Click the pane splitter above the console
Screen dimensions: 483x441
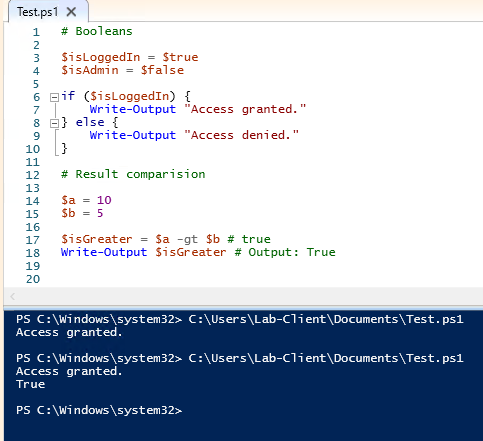(243, 307)
